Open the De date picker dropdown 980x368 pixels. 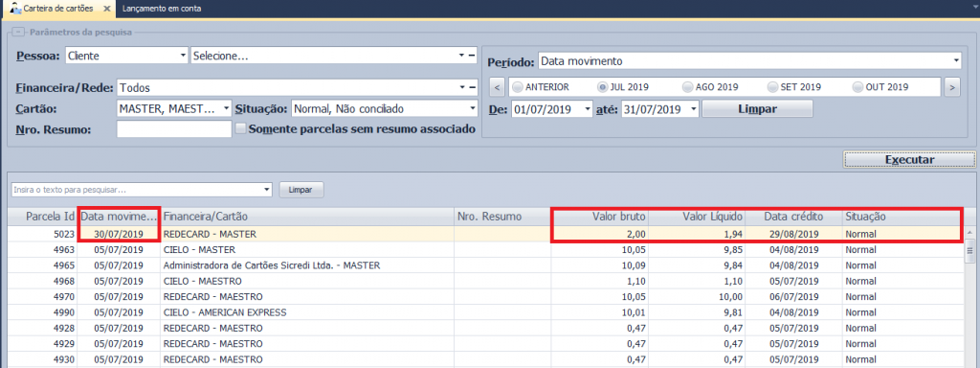coord(588,109)
